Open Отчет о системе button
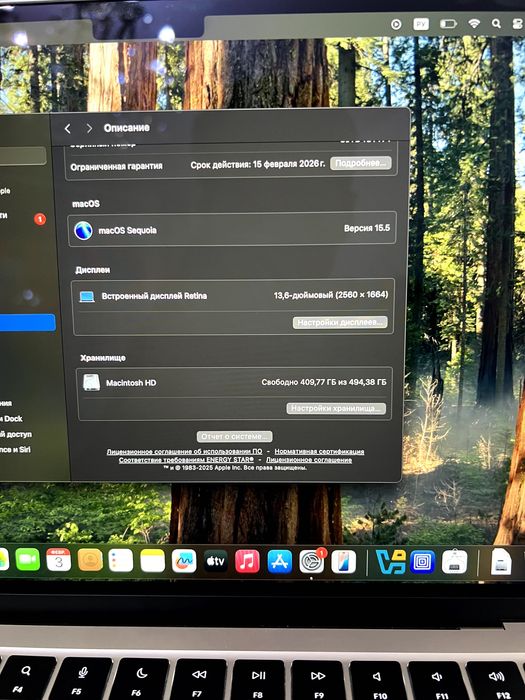The width and height of the screenshot is (525, 700). click(x=234, y=436)
